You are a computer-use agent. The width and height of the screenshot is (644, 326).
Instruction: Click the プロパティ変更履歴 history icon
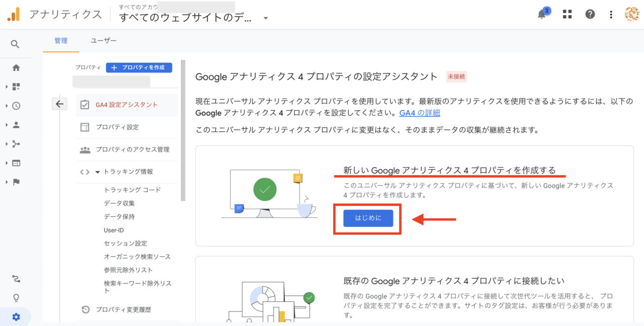[85, 309]
